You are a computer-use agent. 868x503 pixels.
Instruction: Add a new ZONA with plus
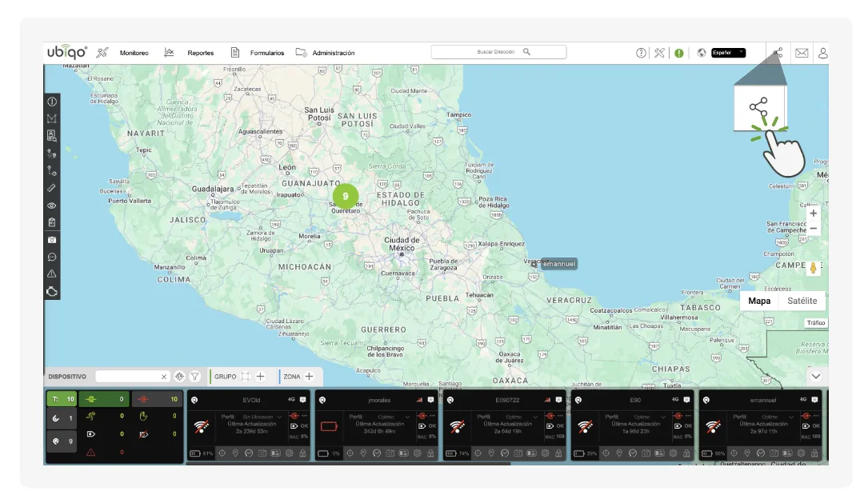coord(309,377)
